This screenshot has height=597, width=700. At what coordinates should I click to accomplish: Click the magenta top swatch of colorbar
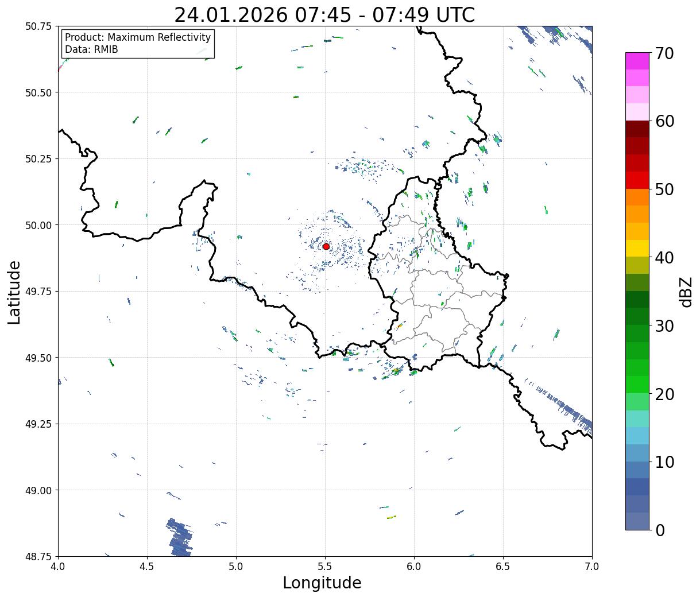(637, 61)
